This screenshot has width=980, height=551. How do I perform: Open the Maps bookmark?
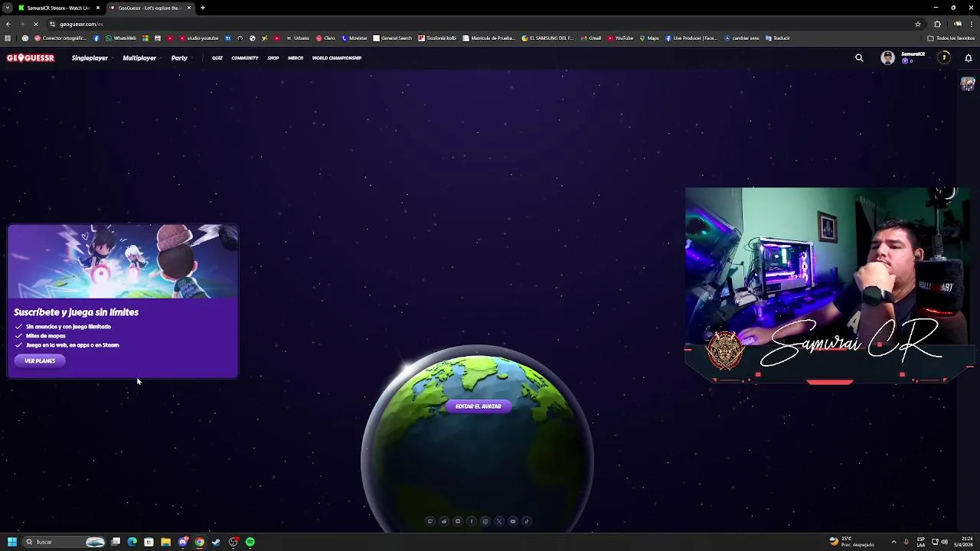coord(649,38)
